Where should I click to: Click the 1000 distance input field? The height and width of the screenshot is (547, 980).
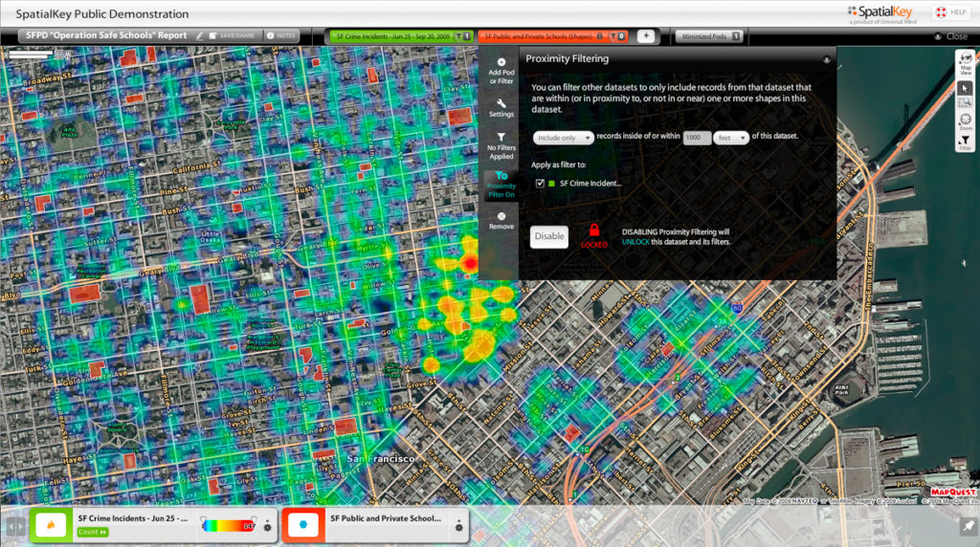697,138
